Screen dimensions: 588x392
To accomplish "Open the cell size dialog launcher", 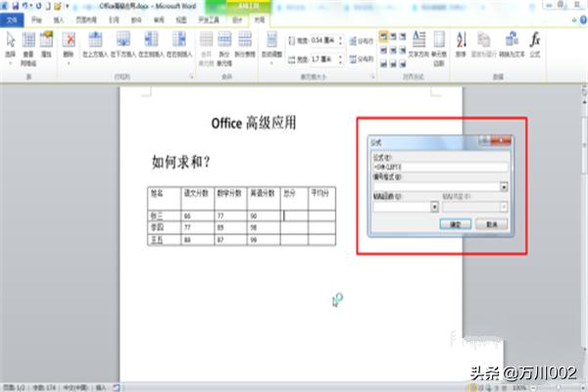I will tap(373, 76).
